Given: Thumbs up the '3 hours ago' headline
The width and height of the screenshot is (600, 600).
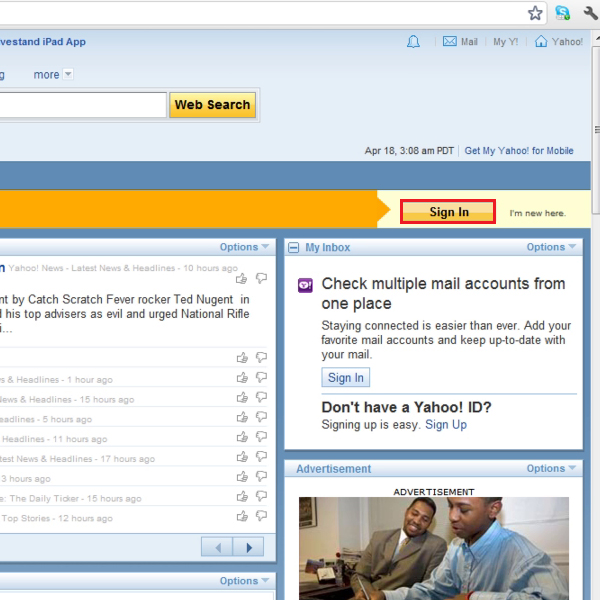Looking at the screenshot, I should [242, 477].
